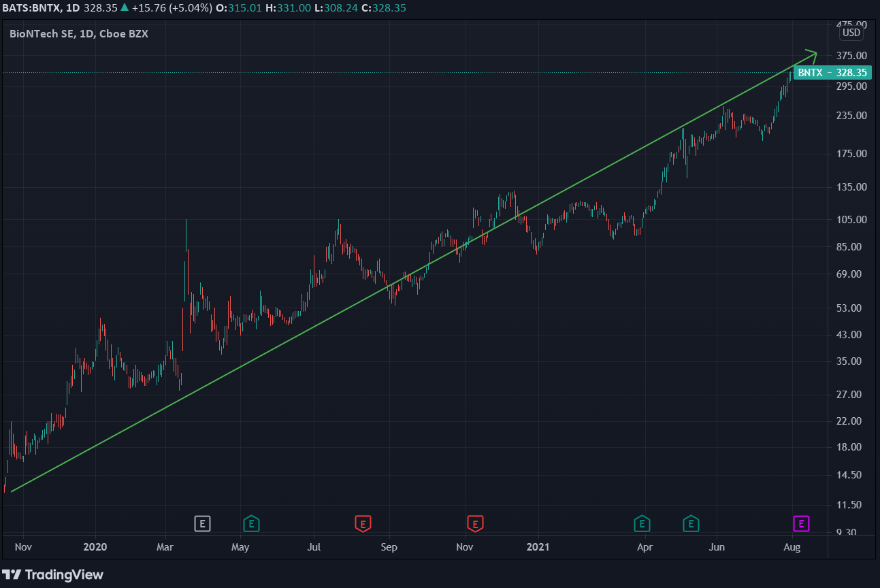
Task: Click the 2020 time axis label
Action: [95, 546]
